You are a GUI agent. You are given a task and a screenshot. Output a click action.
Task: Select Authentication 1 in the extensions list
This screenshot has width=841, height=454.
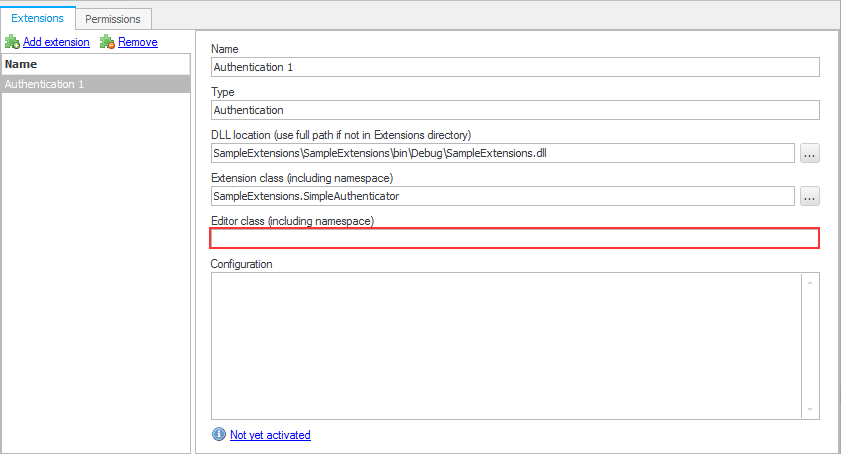point(95,84)
